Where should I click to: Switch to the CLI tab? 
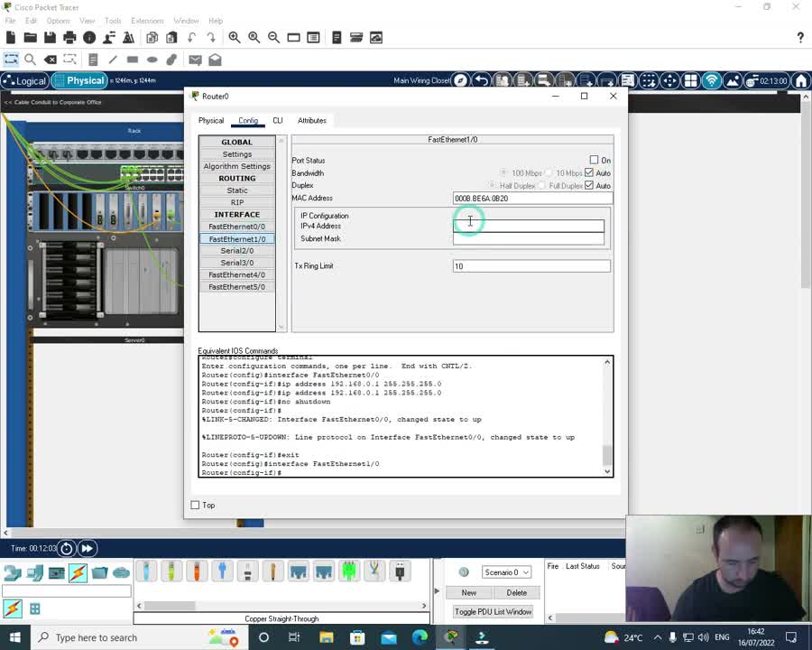[278, 120]
